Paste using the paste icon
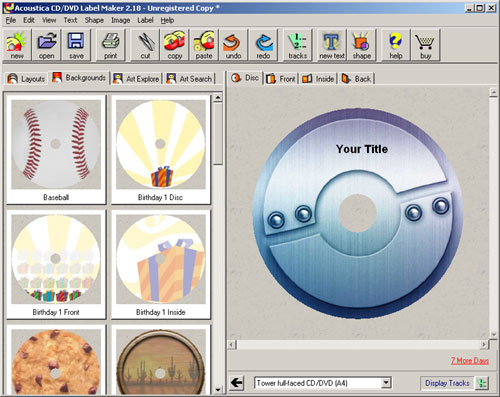This screenshot has height=397, width=500. [x=204, y=45]
